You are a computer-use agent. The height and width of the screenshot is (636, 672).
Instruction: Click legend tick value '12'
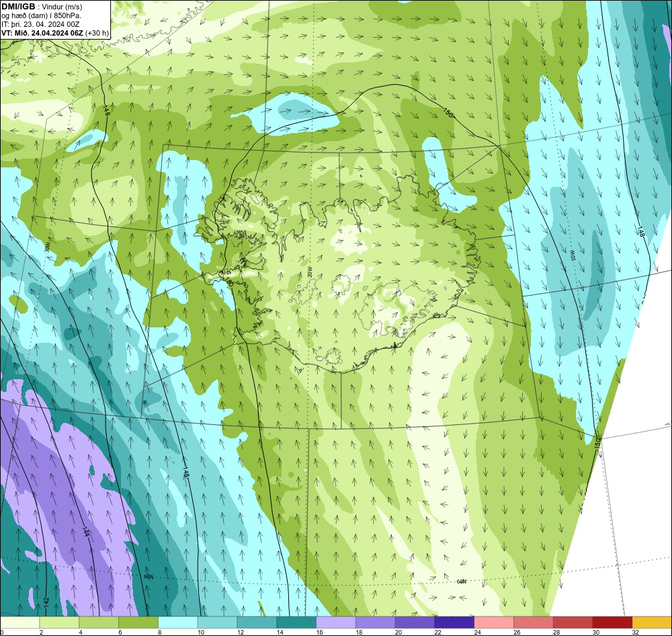click(241, 632)
